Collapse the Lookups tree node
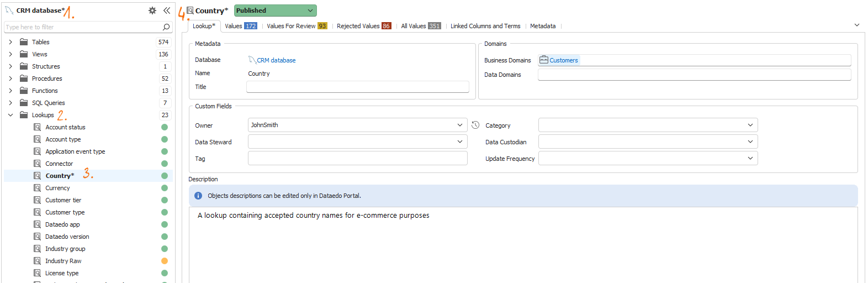Screen dimensions: 868x283 [10, 115]
